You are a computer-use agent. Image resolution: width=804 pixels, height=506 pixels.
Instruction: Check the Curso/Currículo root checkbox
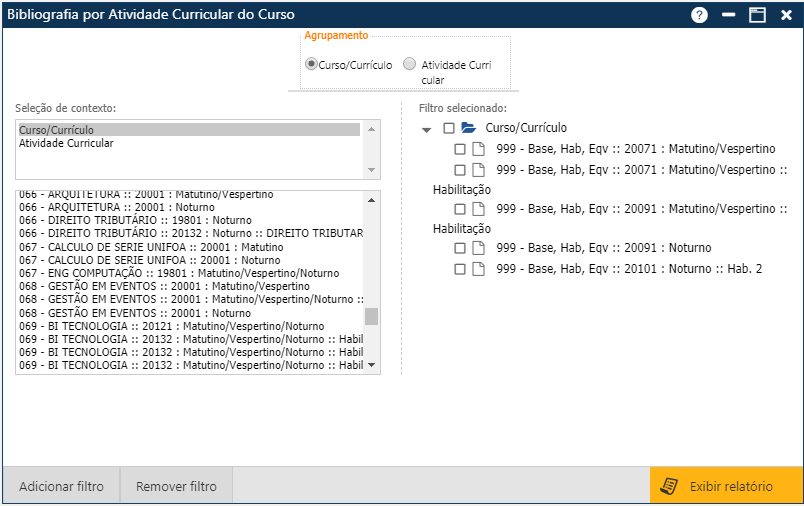[449, 128]
